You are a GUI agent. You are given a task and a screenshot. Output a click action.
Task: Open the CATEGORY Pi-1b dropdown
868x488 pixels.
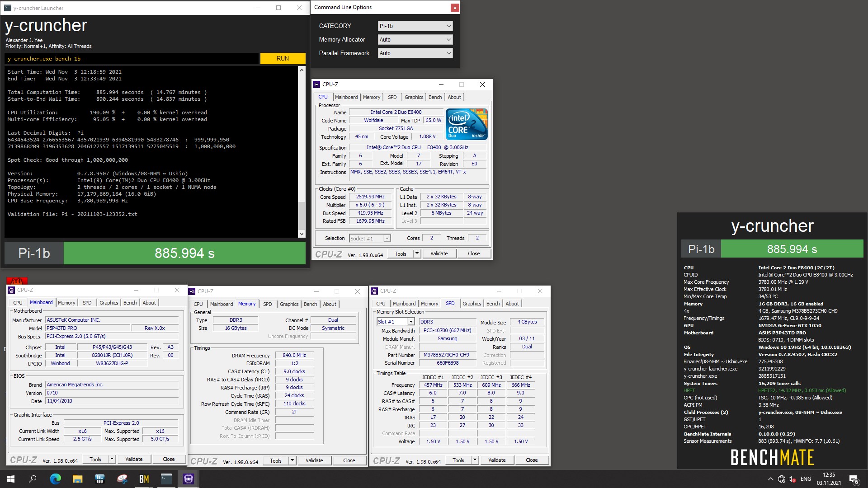[x=415, y=26]
